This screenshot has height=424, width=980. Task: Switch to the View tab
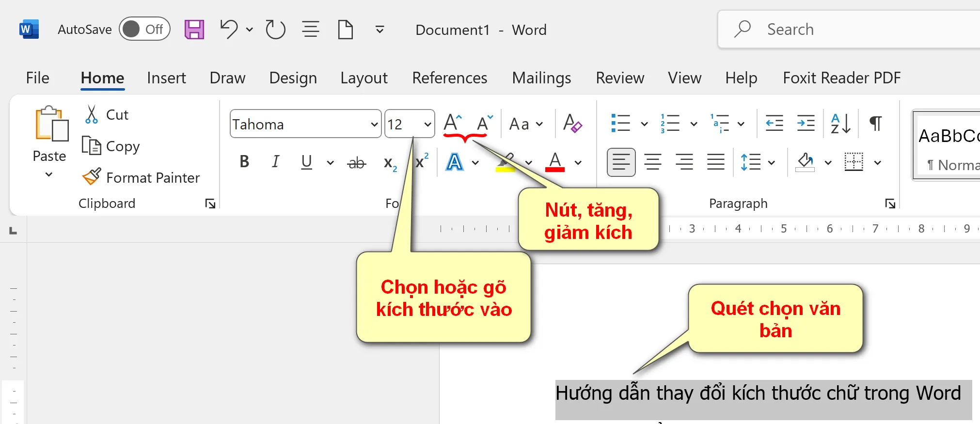tap(684, 78)
